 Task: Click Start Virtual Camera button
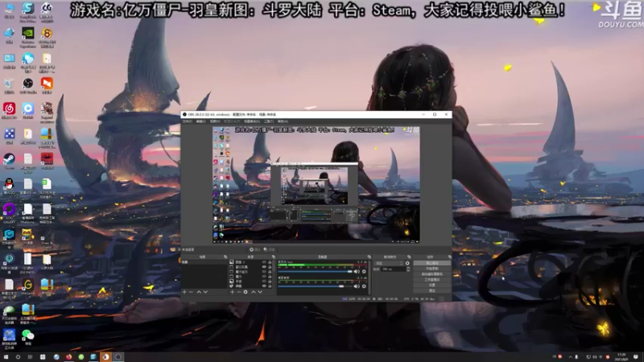coord(431,274)
